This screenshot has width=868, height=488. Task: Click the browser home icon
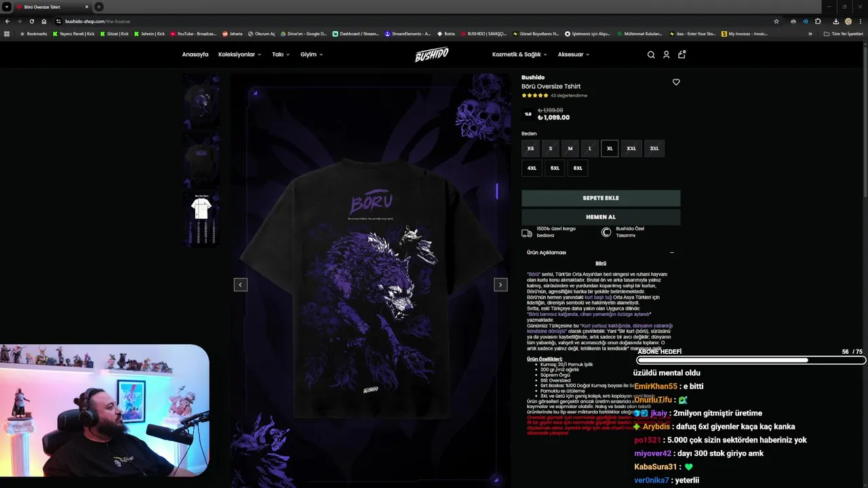44,21
